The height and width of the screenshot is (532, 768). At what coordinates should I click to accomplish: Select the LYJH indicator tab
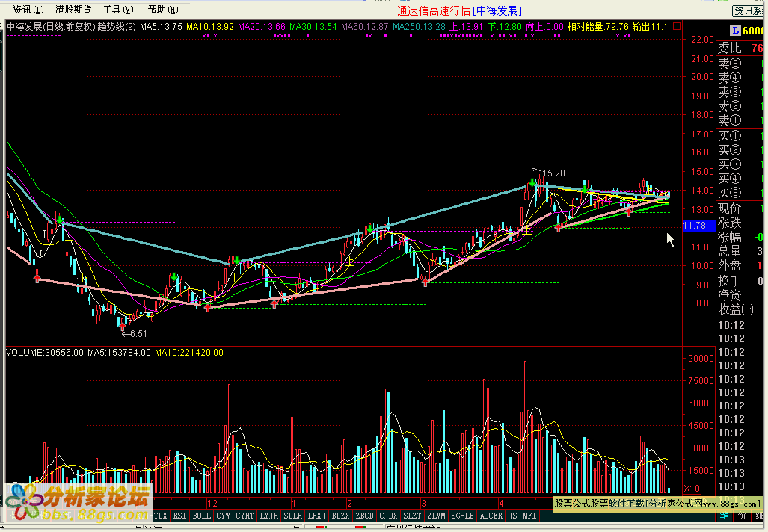click(x=269, y=516)
